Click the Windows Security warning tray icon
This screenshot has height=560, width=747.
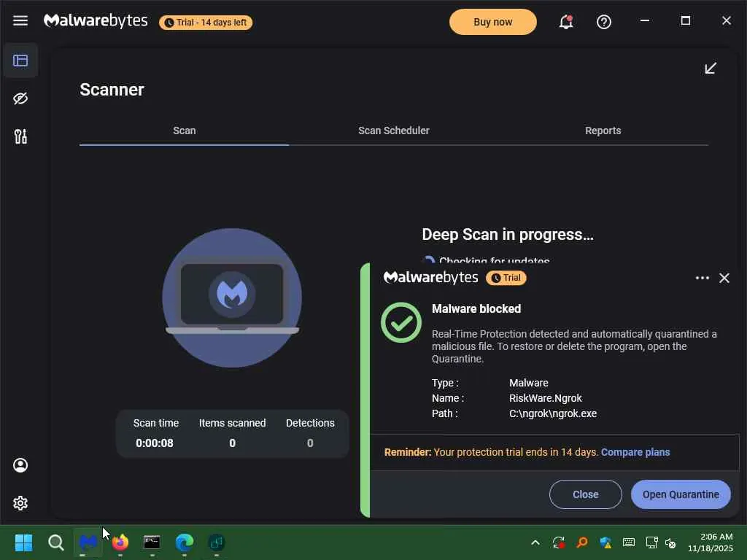pos(605,542)
